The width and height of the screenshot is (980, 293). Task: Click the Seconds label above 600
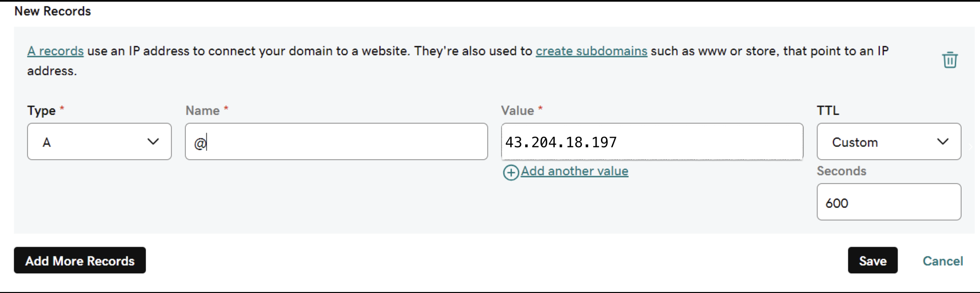[x=841, y=171]
